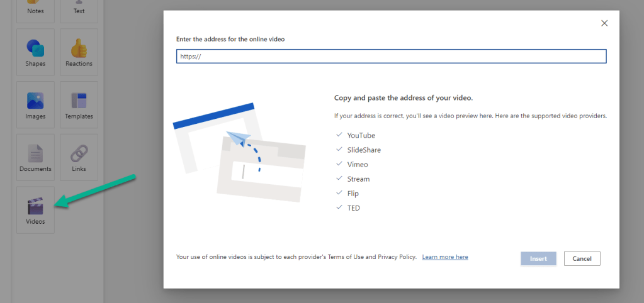Screen dimensions: 644x303
Task: Click the TED provider entry
Action: (353, 208)
